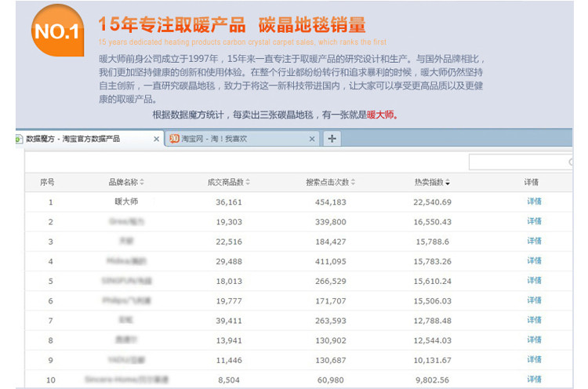
Task: Click the value 130,902 in row 8
Action: (330, 340)
